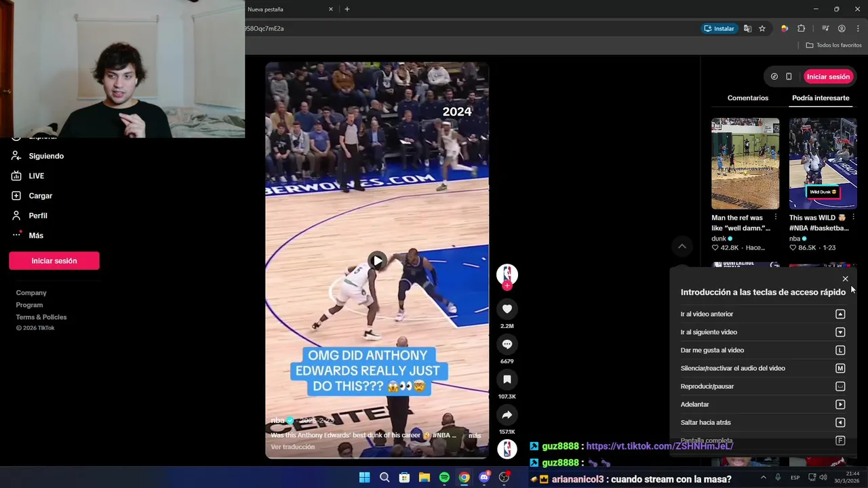Screen dimensions: 868x488
Task: Open Siguiendo in the sidebar
Action: point(46,156)
